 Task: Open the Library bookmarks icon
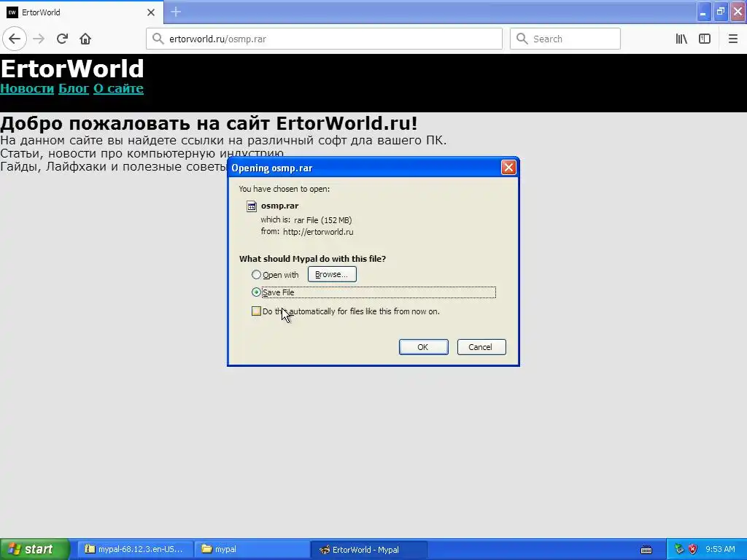(x=681, y=39)
